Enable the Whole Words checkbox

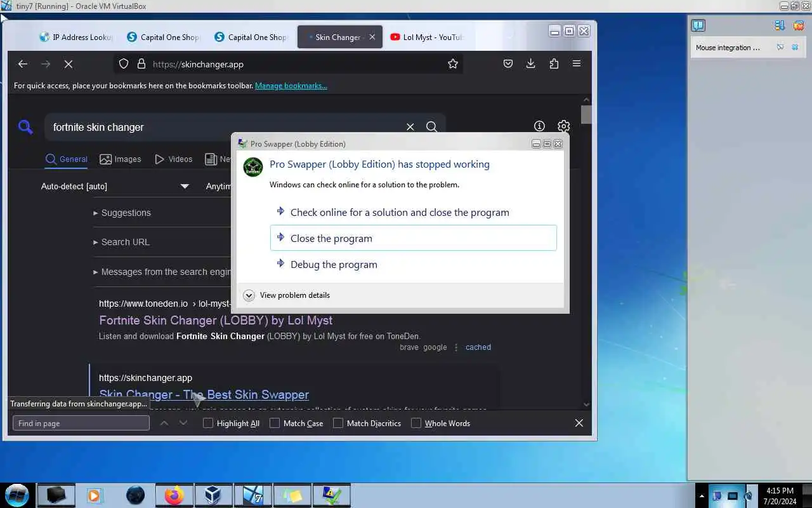[x=416, y=423]
